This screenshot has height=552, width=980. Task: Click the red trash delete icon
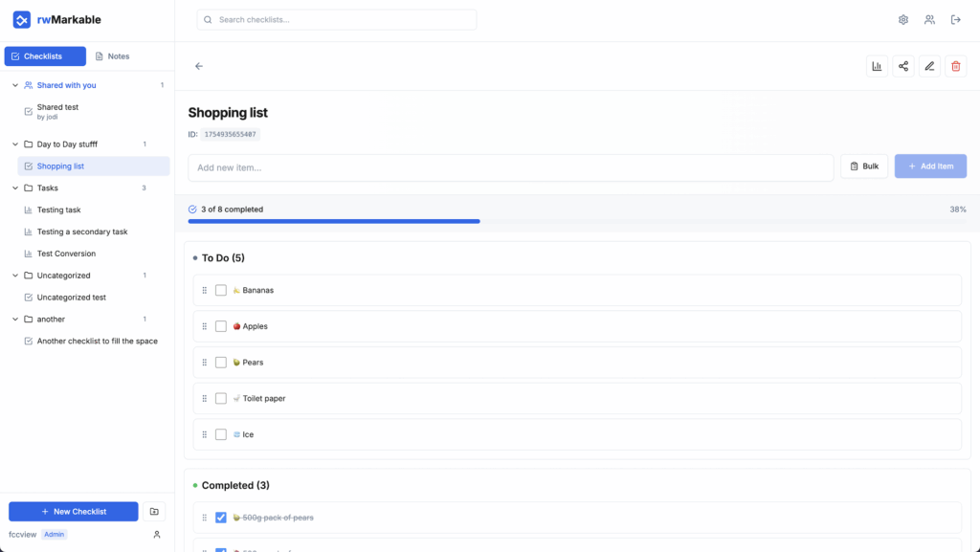(955, 66)
